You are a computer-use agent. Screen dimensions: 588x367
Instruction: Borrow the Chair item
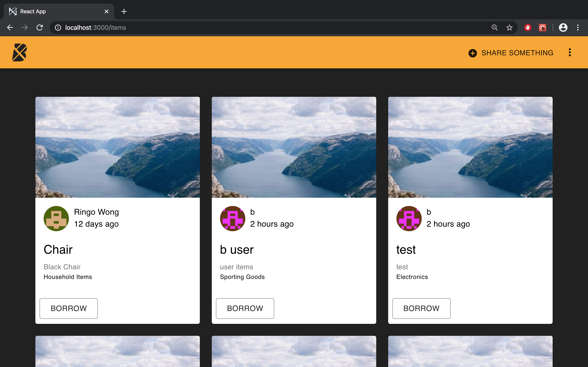click(68, 308)
